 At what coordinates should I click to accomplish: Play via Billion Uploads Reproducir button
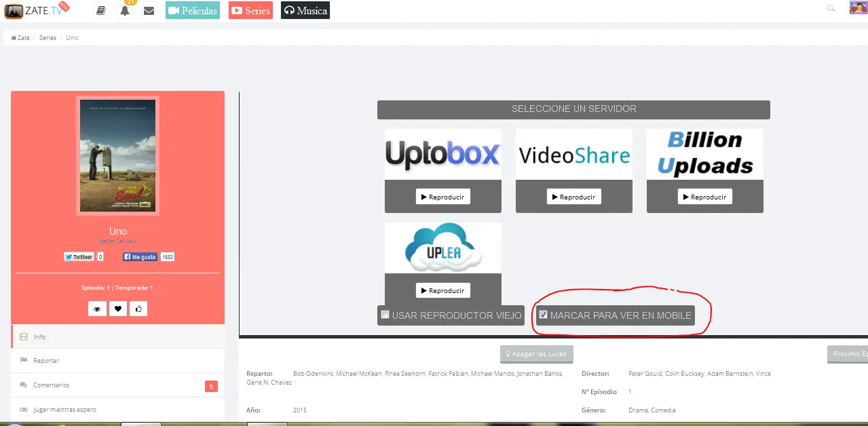pos(705,197)
